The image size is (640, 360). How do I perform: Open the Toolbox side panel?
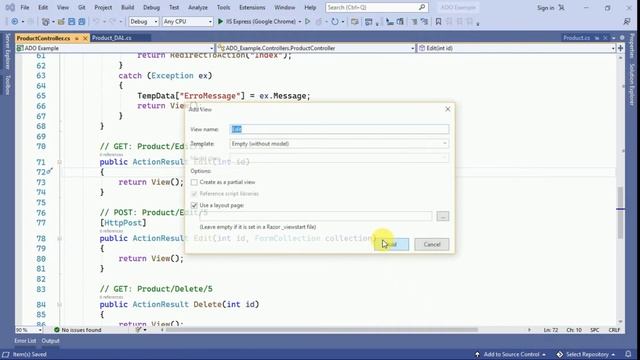[x=7, y=84]
